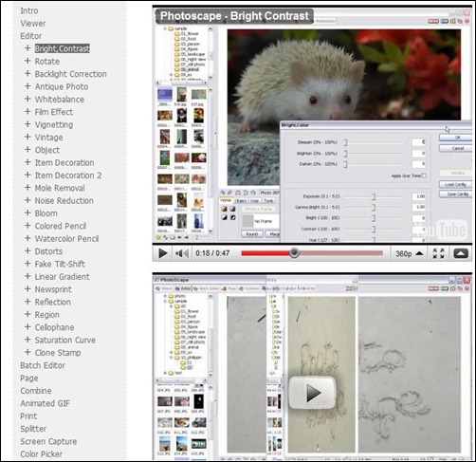Viewport: 476px width, 462px height.
Task: Open the Color Picker section
Action: (x=41, y=454)
